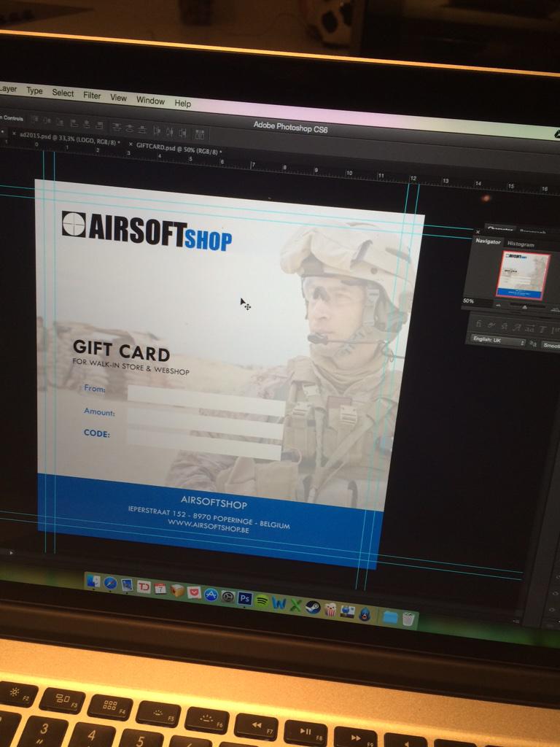Click the Navigator zoom out mountain icon

[x=499, y=306]
